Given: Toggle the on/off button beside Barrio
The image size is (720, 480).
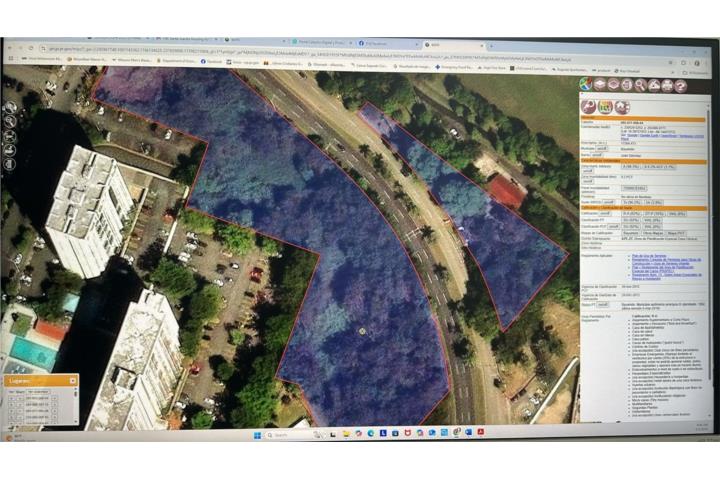Looking at the screenshot, I should point(600,155).
